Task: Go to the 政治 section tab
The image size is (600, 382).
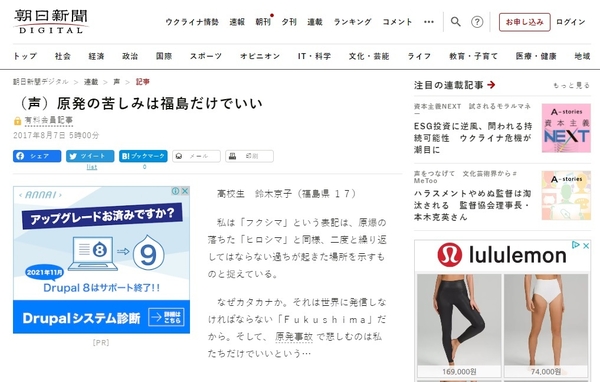Action: pyautogui.click(x=130, y=56)
